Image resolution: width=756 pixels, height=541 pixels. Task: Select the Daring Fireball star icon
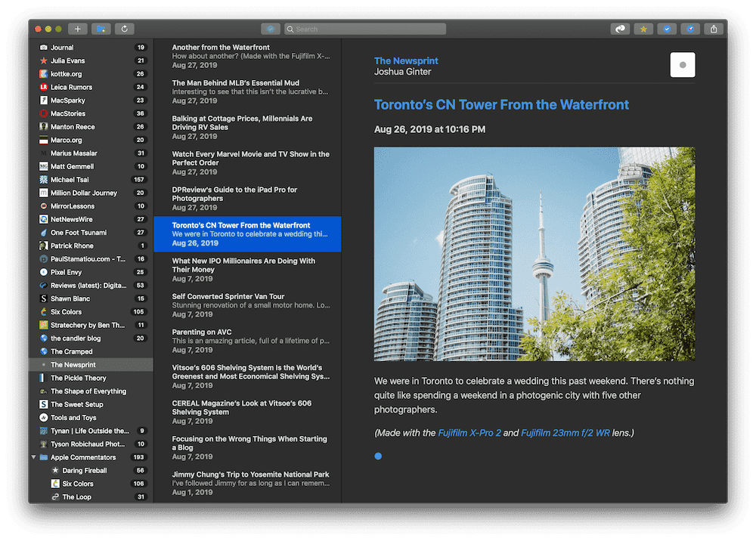[55, 470]
